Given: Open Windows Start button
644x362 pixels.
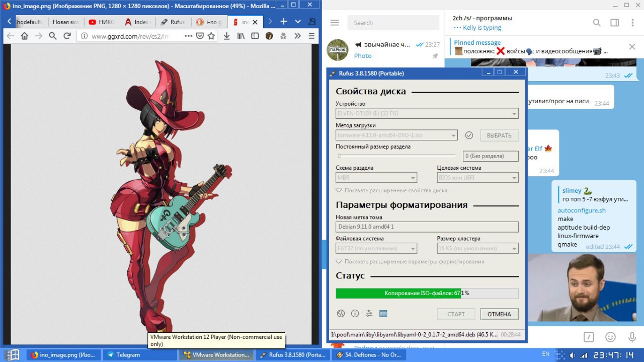Looking at the screenshot, I should click(x=12, y=354).
